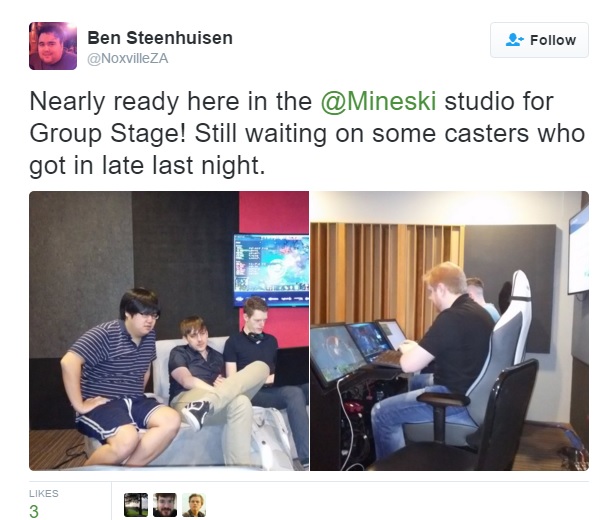
Task: Open the @Mineski mention link
Action: [x=378, y=101]
